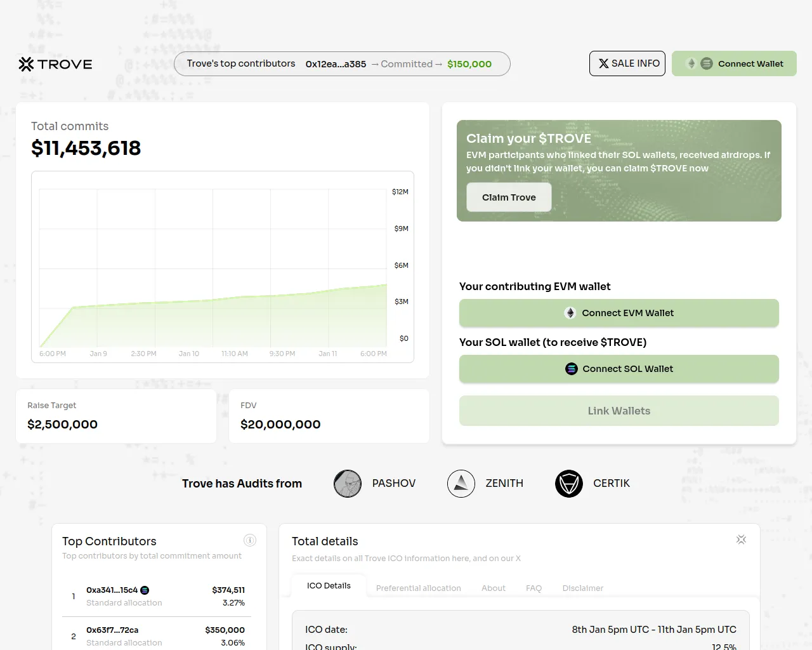Image resolution: width=812 pixels, height=650 pixels.
Task: Click the Pashov auditor avatar
Action: 348,484
